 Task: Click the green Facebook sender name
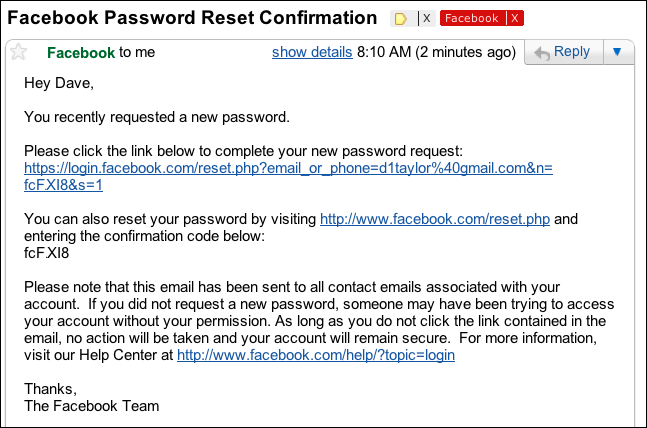[x=81, y=52]
